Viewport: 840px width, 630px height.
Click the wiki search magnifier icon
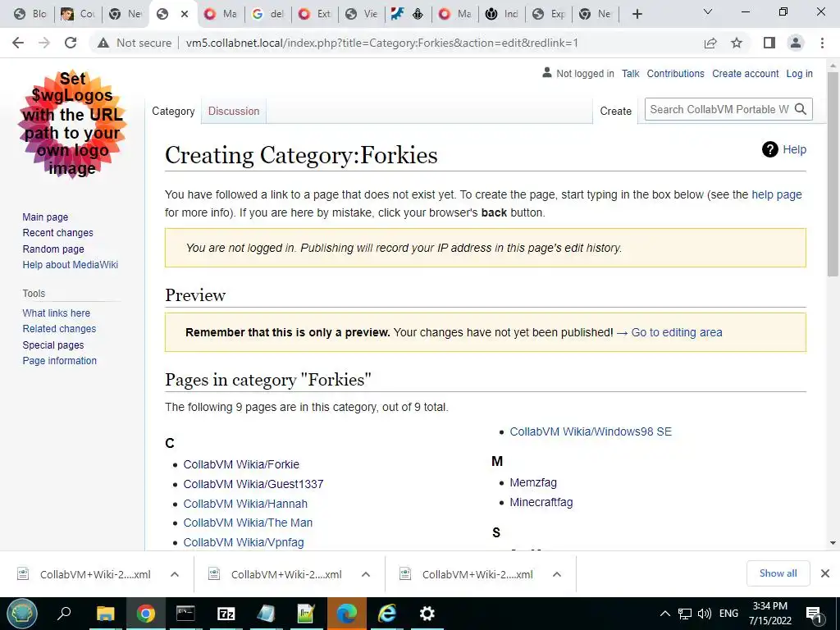tap(801, 109)
